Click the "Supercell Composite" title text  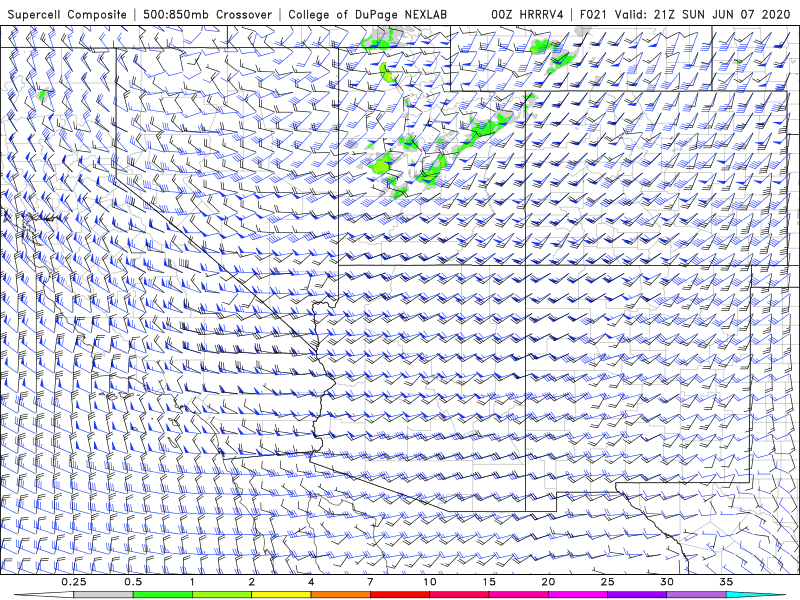coord(67,14)
